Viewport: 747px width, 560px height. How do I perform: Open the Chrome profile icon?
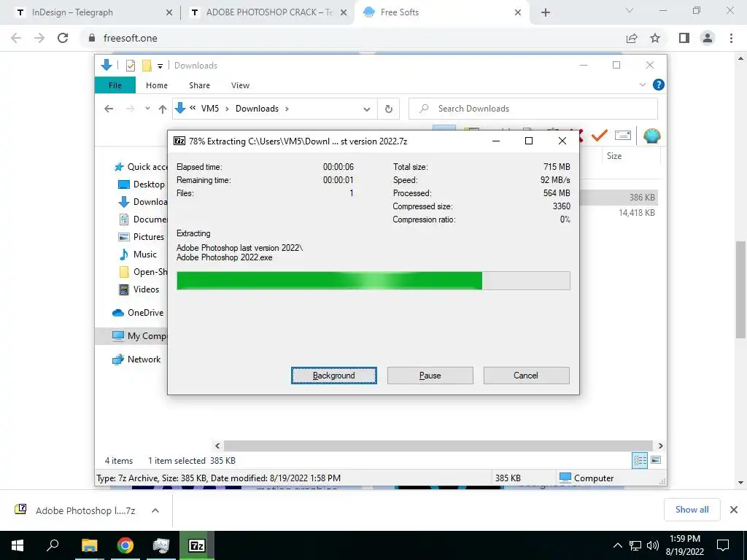(708, 38)
